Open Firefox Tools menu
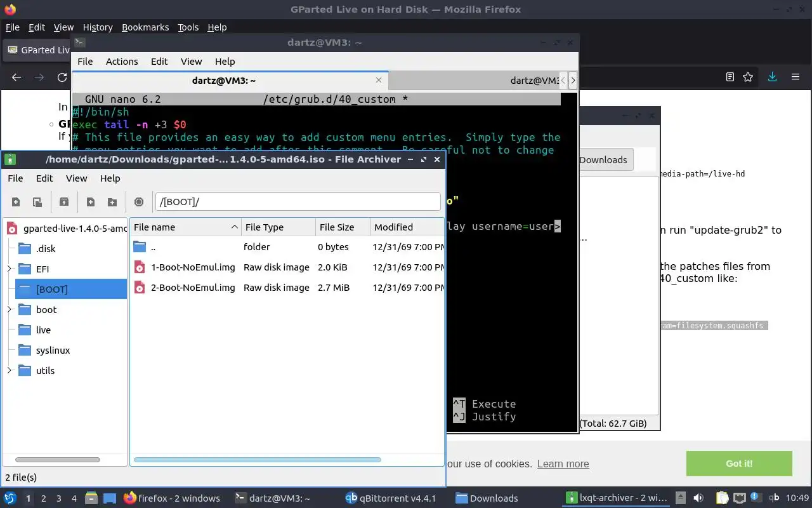This screenshot has height=508, width=812. (188, 27)
